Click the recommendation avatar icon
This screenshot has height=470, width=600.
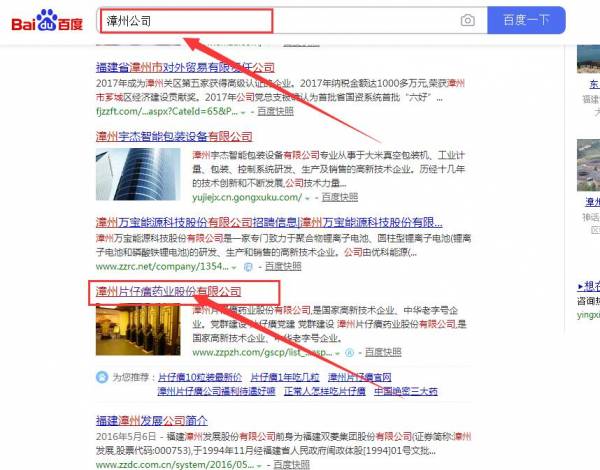(102, 377)
